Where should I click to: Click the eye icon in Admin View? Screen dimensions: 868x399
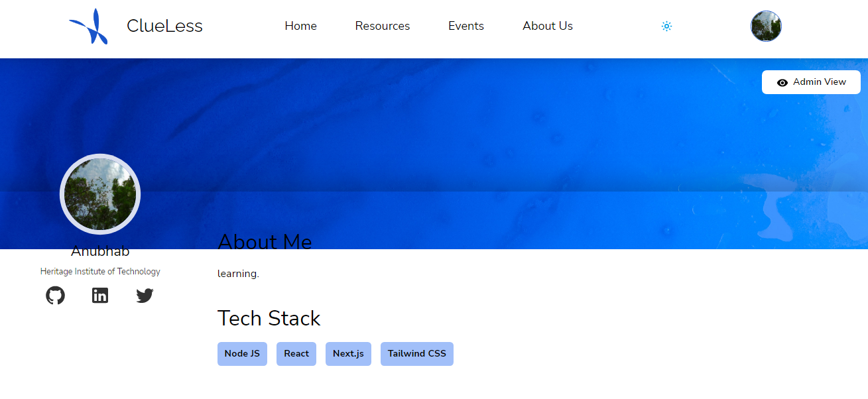click(x=782, y=82)
